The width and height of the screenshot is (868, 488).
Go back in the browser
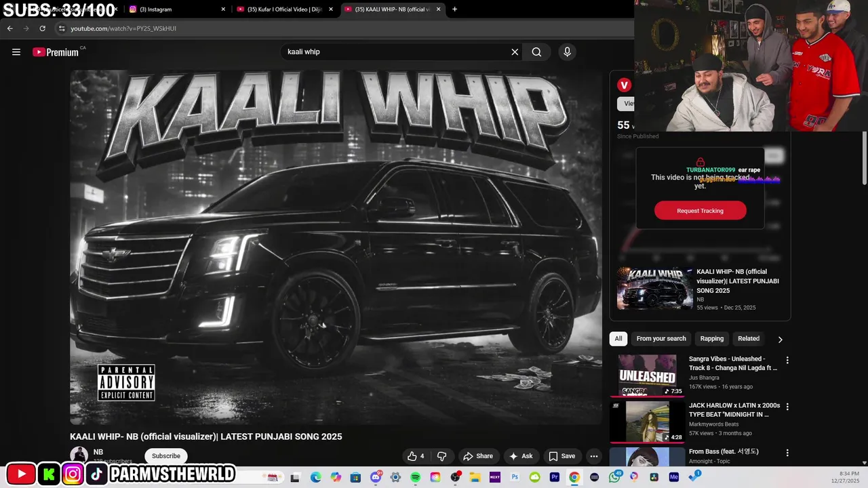(x=10, y=28)
